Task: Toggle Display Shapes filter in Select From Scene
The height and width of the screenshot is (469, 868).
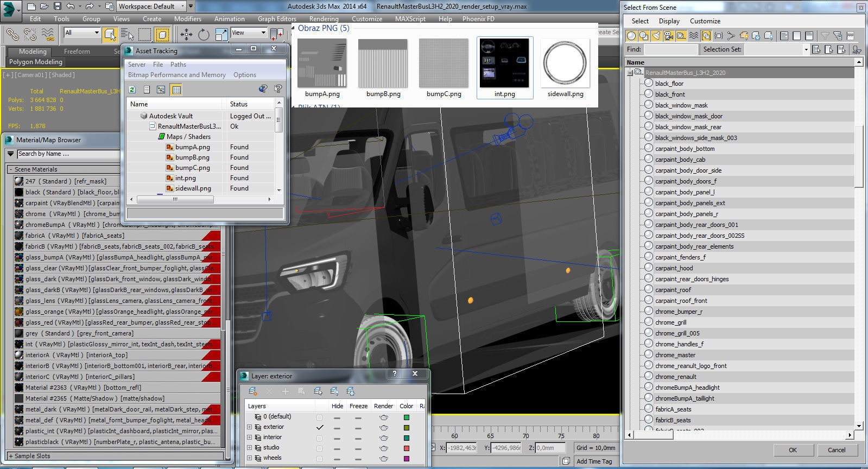Action: tap(644, 36)
